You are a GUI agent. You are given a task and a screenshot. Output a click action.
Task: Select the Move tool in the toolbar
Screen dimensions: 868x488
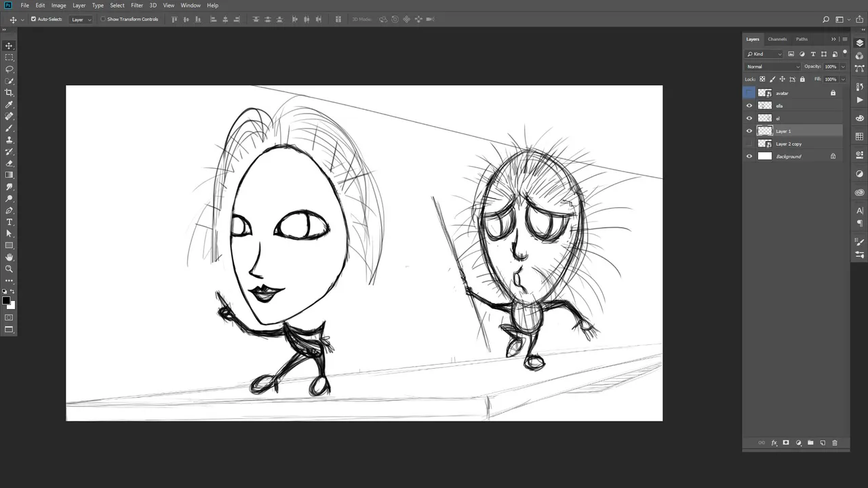(9, 45)
